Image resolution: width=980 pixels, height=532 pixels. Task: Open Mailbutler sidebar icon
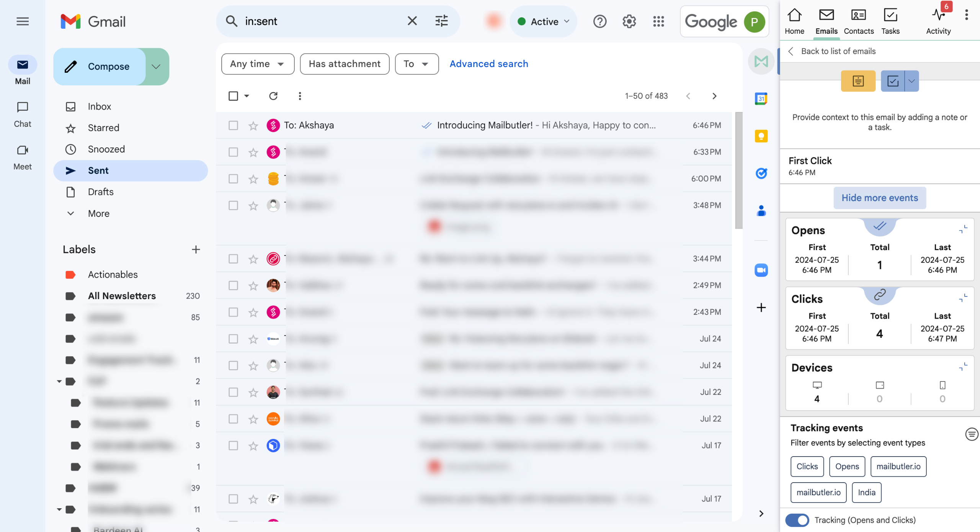pyautogui.click(x=761, y=61)
